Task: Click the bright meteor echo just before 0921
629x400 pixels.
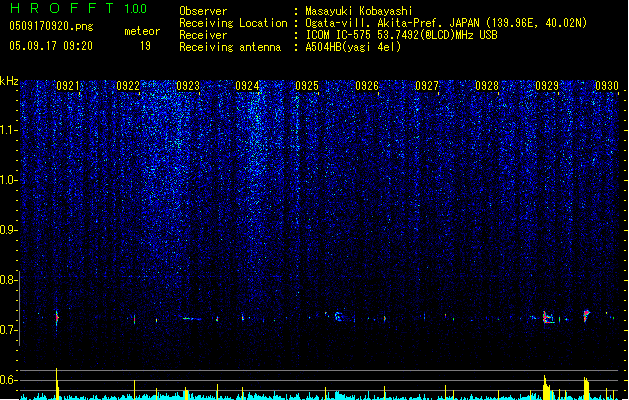Action: click(57, 318)
